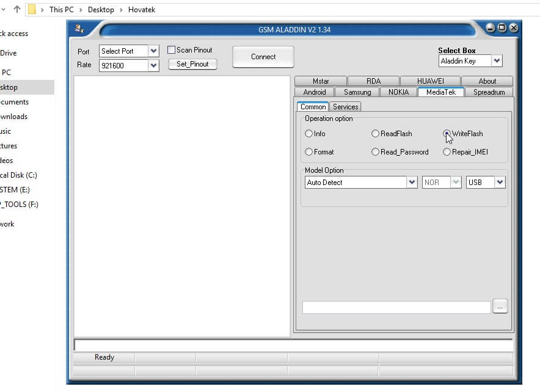Expand the USB connection type dropdown
This screenshot has width=540, height=392.
point(500,182)
